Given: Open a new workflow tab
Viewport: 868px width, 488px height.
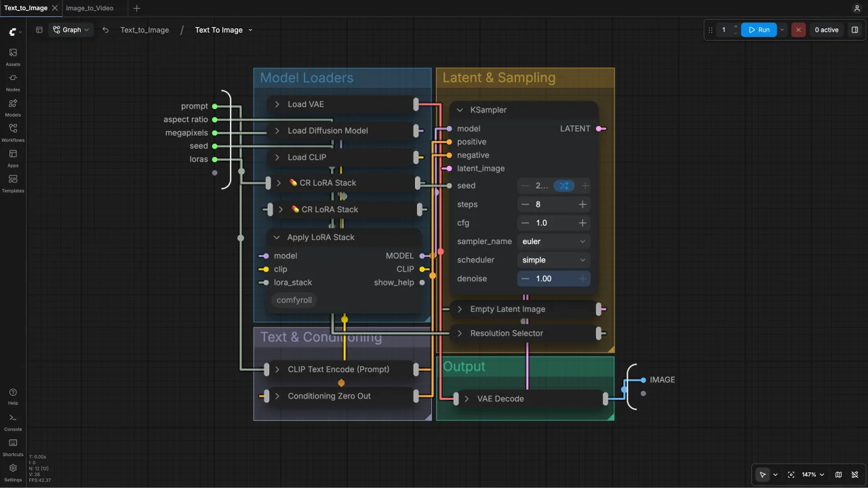Looking at the screenshot, I should (137, 8).
